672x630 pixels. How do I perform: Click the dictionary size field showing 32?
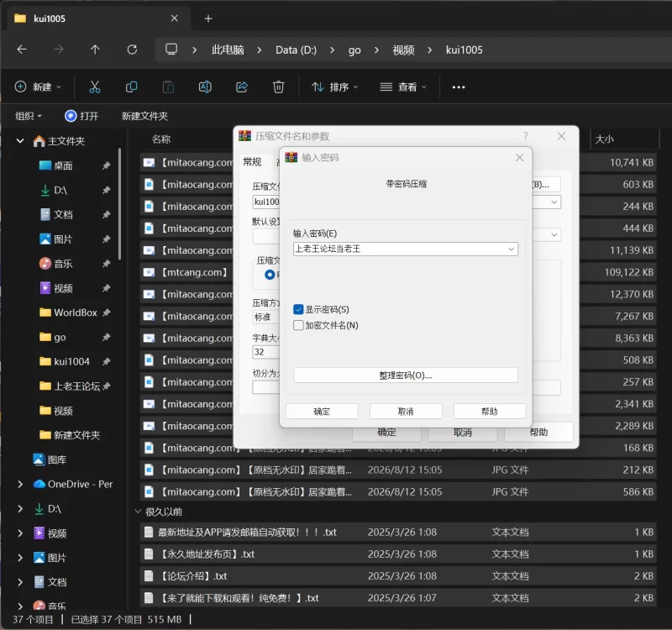tap(265, 352)
